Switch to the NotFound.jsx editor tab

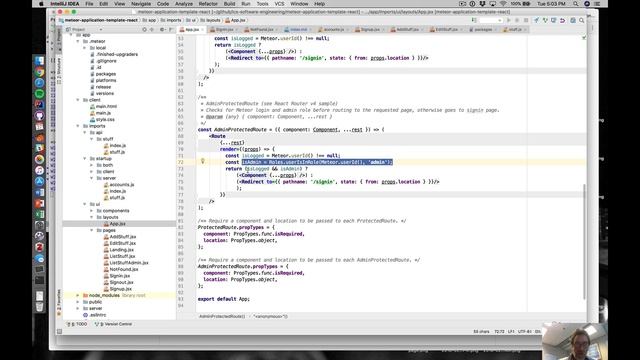point(261,29)
